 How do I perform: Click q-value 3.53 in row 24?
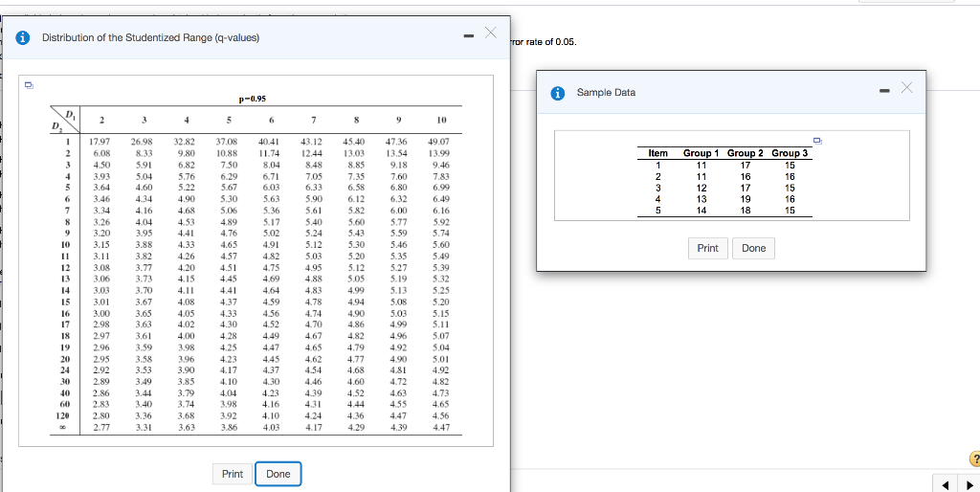[x=144, y=370]
